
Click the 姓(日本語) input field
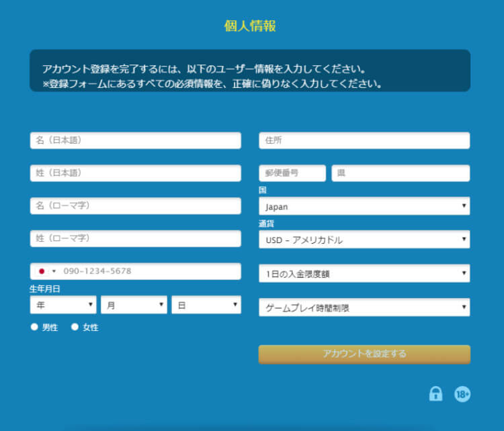pos(135,173)
